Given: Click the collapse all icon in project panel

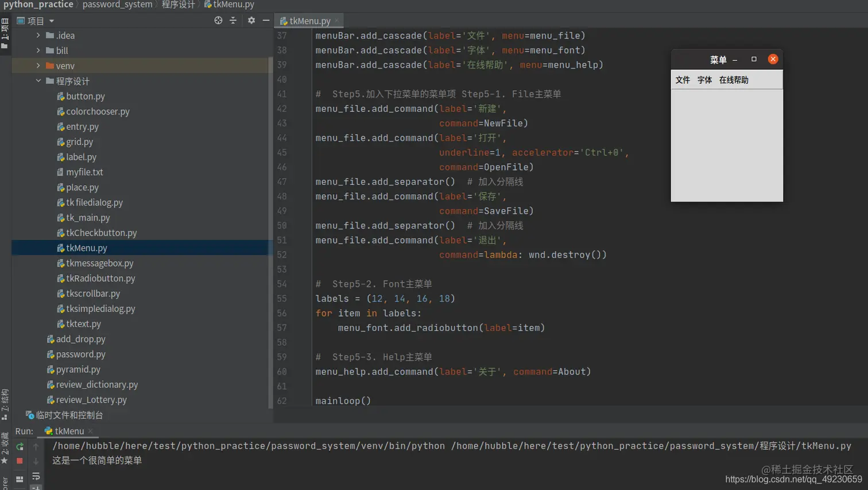Looking at the screenshot, I should [233, 20].
